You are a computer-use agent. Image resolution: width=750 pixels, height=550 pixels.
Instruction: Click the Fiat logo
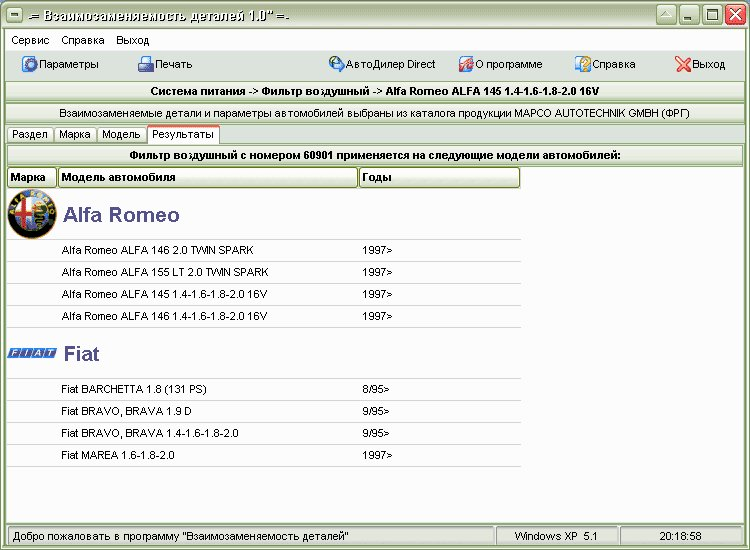click(x=32, y=353)
